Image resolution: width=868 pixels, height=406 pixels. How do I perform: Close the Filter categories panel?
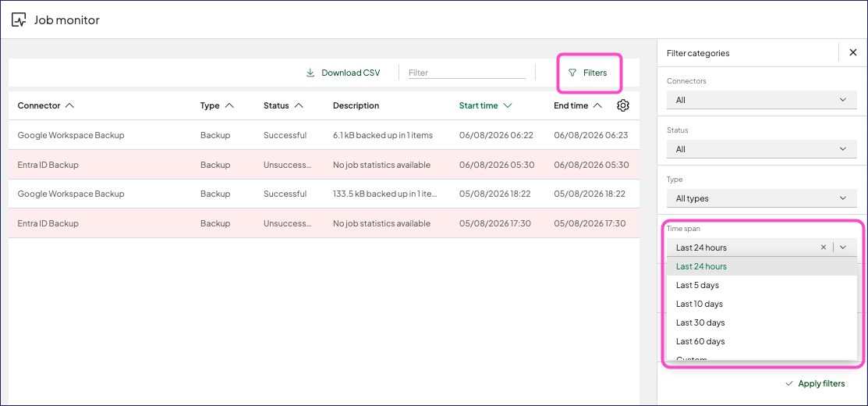point(853,52)
